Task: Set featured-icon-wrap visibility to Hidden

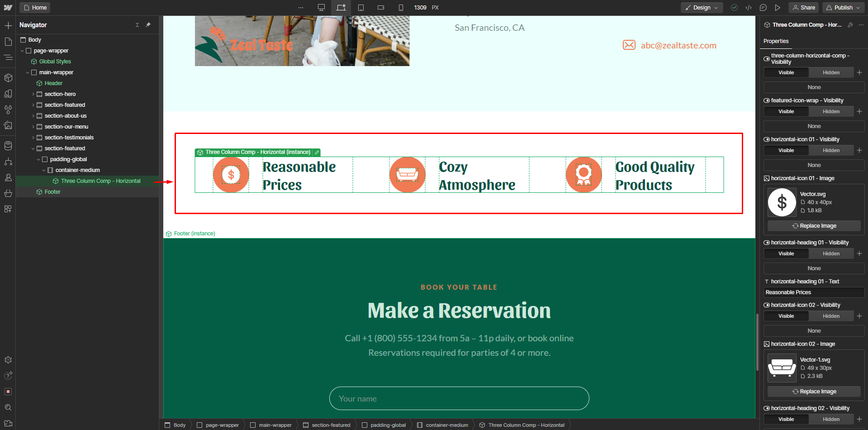Action: pos(831,111)
